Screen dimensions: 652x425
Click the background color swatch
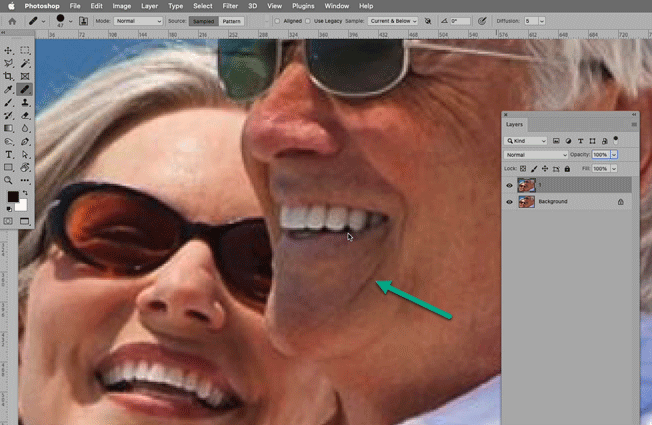(22, 205)
